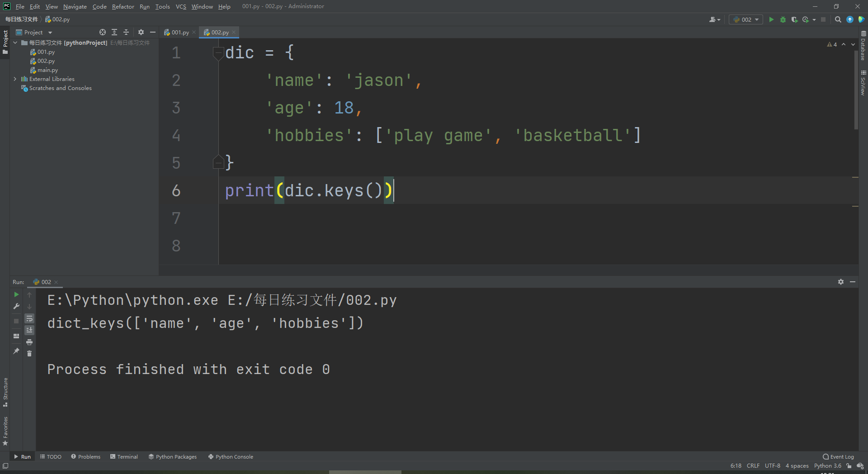Click the blue update arrow icon
This screenshot has width=868, height=474.
tap(850, 19)
